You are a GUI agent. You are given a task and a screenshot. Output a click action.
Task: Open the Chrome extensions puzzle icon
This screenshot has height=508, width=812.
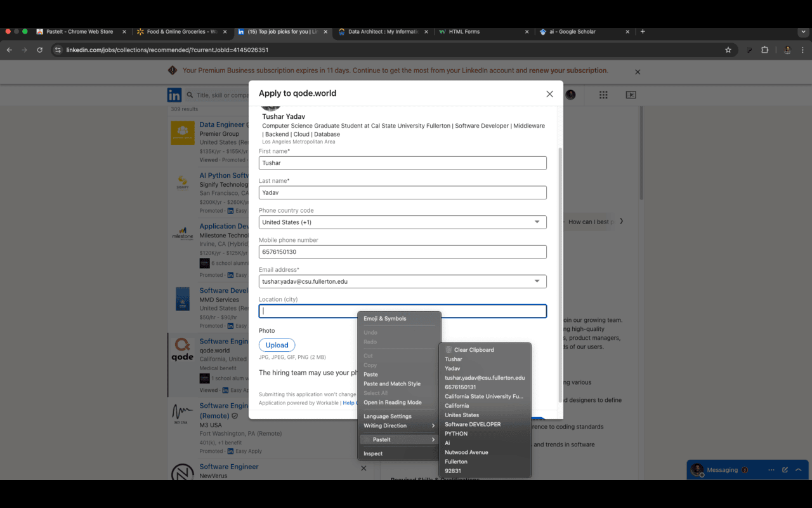(x=764, y=50)
